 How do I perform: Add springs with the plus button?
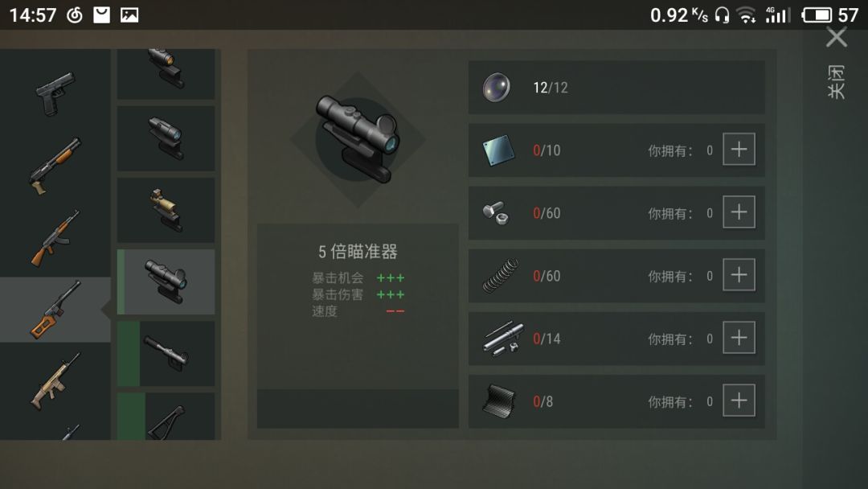point(739,275)
